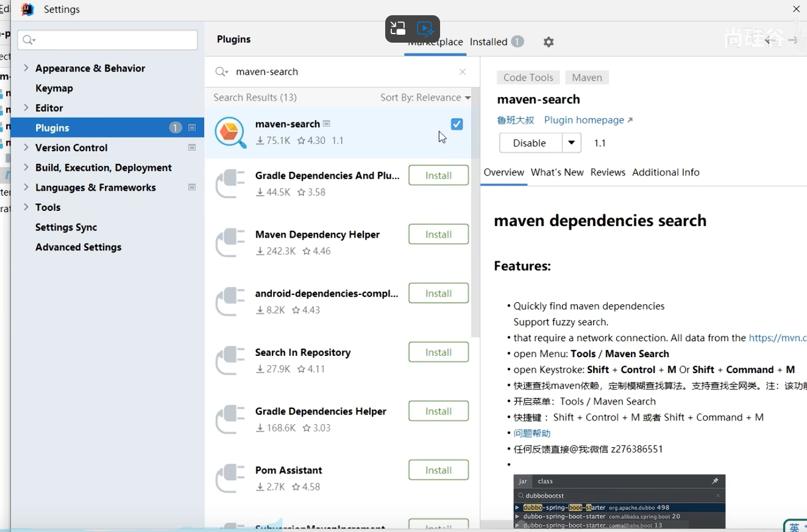
Task: Select Advanced Settings in the settings tree
Action: pyautogui.click(x=79, y=247)
